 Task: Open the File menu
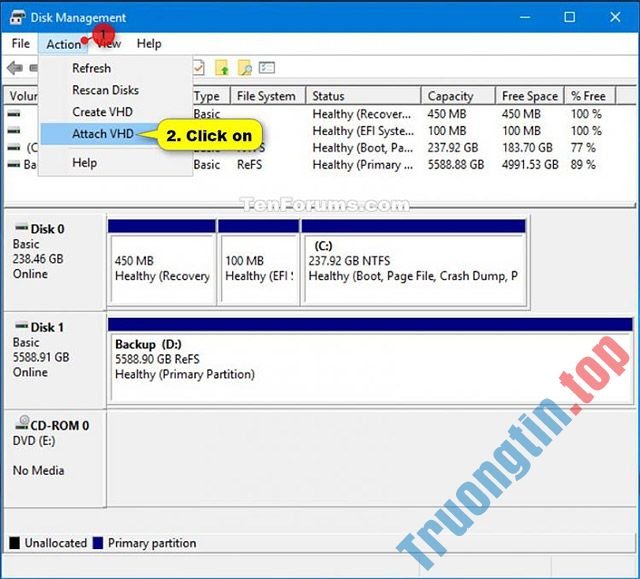[20, 44]
